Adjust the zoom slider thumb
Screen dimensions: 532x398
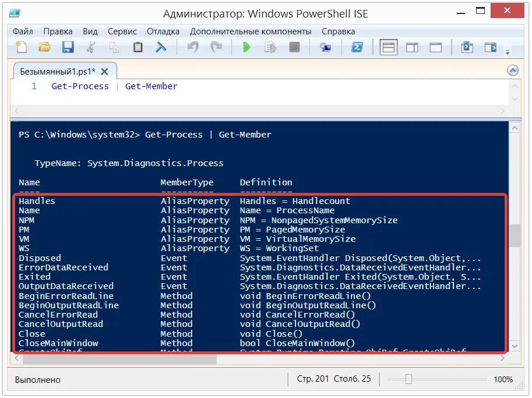408,379
